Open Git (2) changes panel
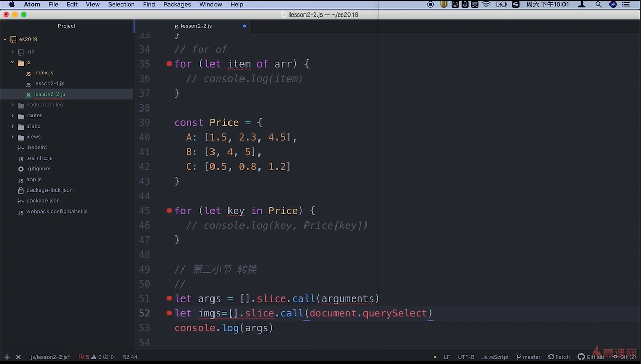The image size is (641, 364). coord(624,357)
